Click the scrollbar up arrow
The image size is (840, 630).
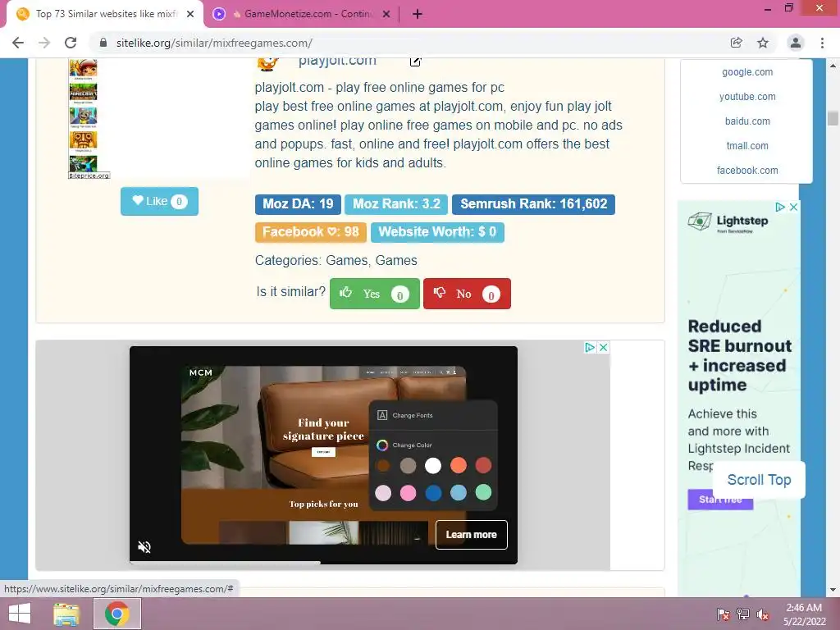833,66
